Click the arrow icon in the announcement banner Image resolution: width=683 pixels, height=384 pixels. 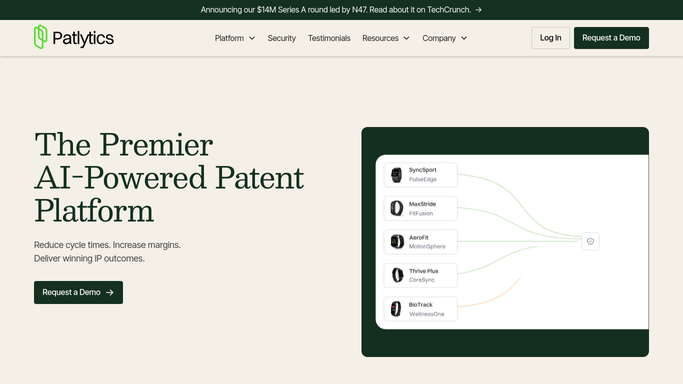478,10
